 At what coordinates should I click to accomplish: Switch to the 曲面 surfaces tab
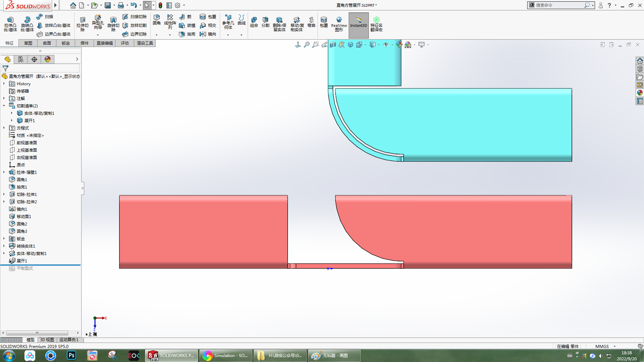click(x=47, y=43)
